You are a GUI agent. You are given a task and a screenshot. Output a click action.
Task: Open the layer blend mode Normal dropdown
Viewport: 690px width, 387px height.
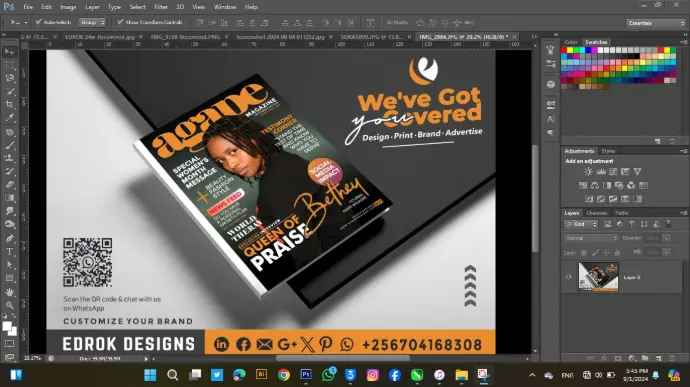click(x=591, y=238)
